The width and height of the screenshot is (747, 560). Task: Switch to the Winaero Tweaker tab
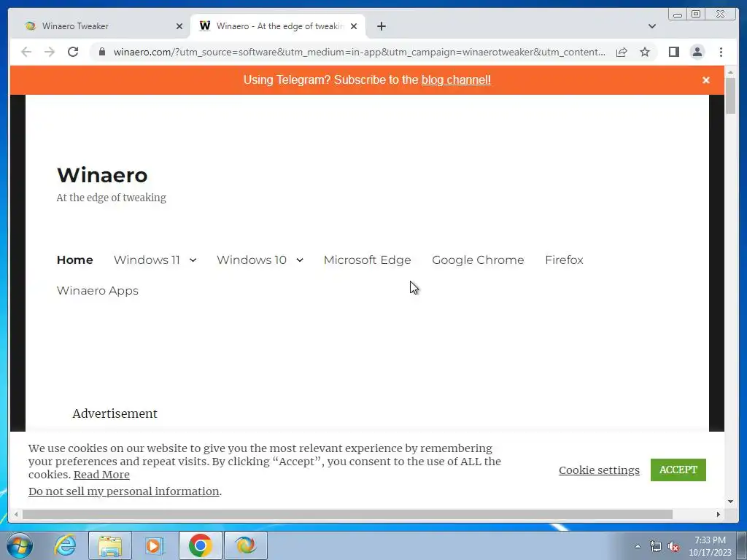(99, 26)
